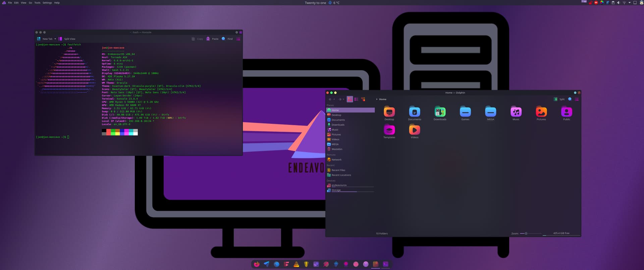Viewport: 644px width, 270px height.
Task: Open Telegram from the dock
Action: [x=266, y=264]
